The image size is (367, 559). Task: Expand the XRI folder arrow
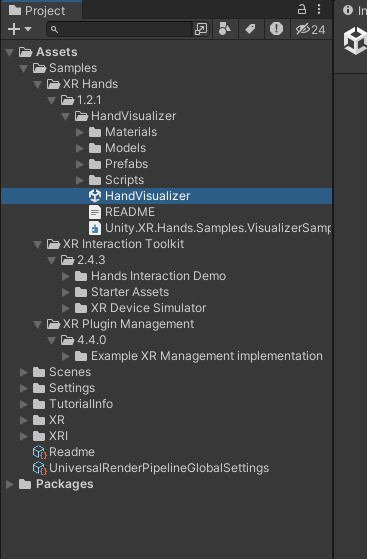pyautogui.click(x=24, y=437)
